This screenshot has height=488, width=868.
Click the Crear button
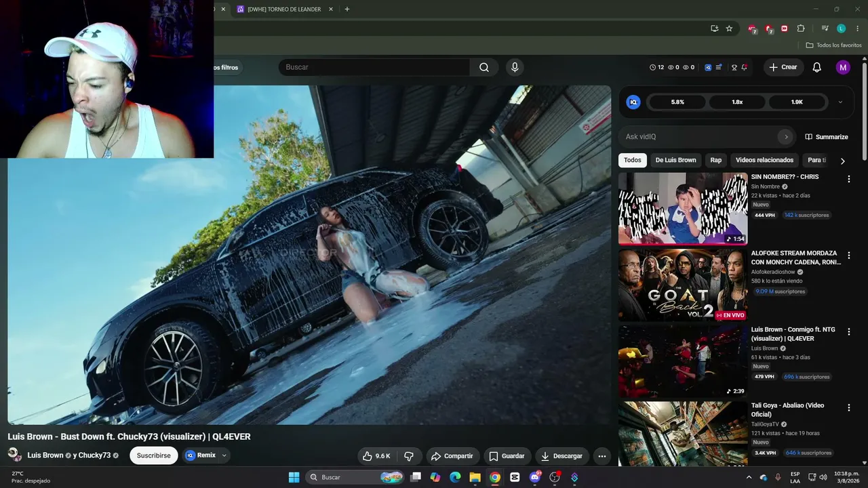pos(783,67)
